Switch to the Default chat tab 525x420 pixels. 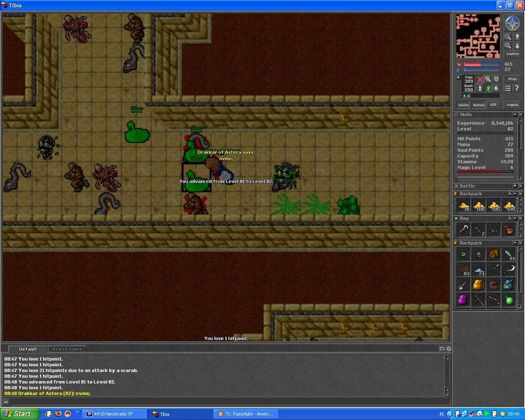pyautogui.click(x=28, y=349)
